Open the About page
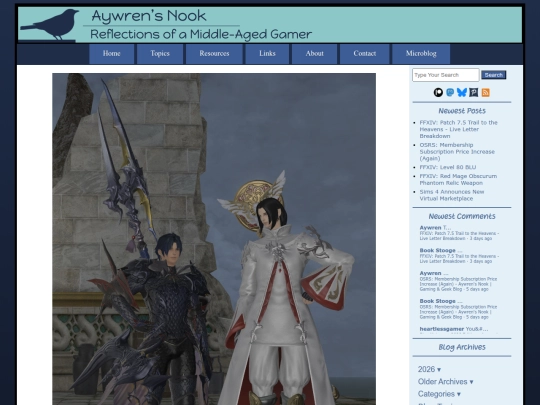This screenshot has height=405, width=540. 314,54
